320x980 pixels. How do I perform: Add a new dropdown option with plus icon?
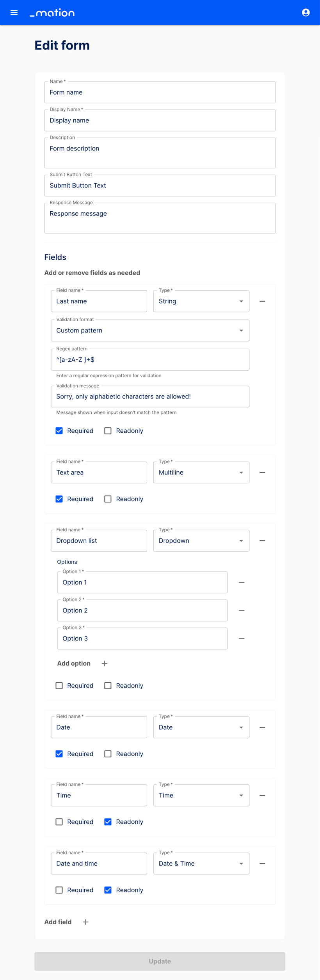pos(105,663)
